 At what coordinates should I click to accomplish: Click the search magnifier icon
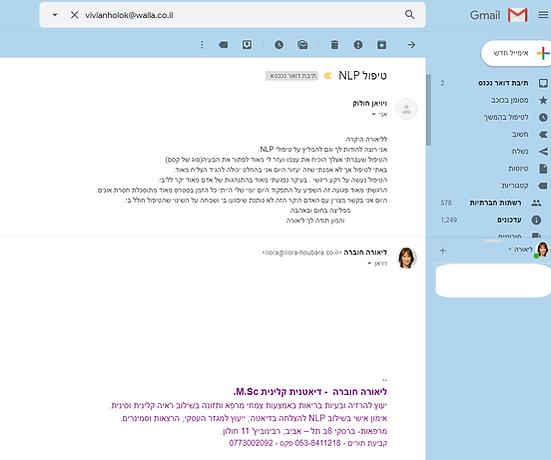409,15
